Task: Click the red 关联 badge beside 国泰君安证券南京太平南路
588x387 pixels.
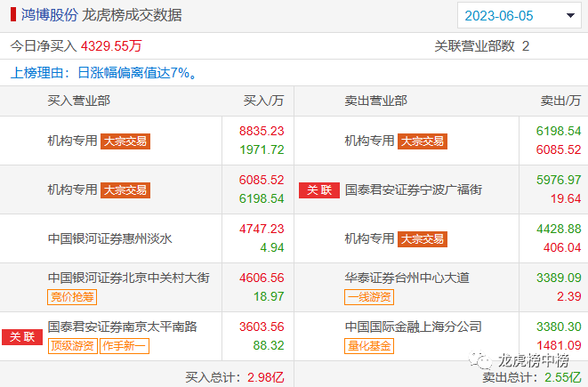Action: (x=21, y=336)
